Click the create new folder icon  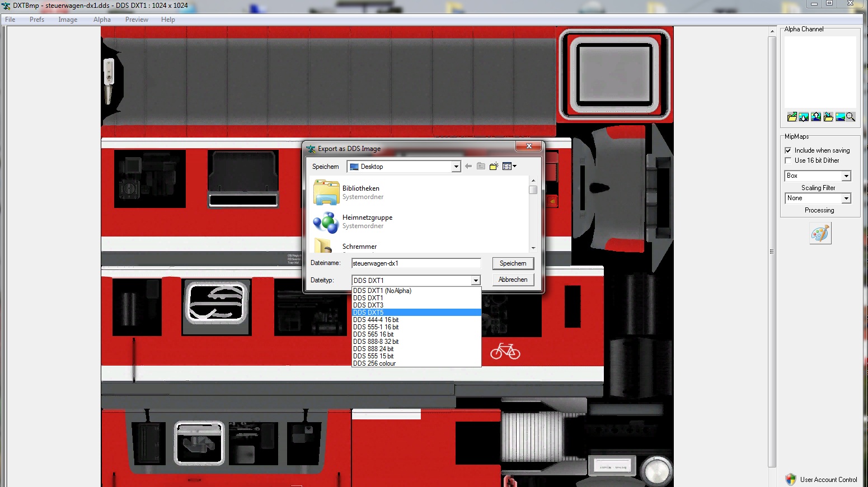point(494,167)
